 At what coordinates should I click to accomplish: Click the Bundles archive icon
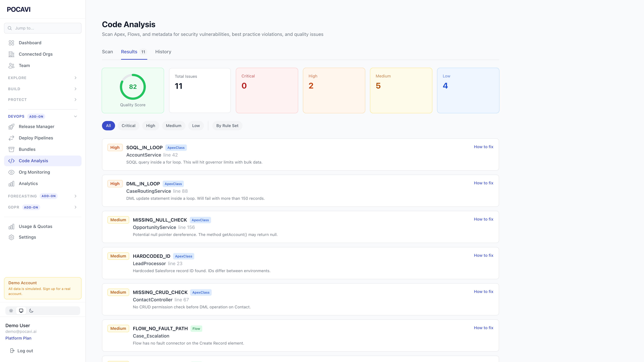(11, 149)
